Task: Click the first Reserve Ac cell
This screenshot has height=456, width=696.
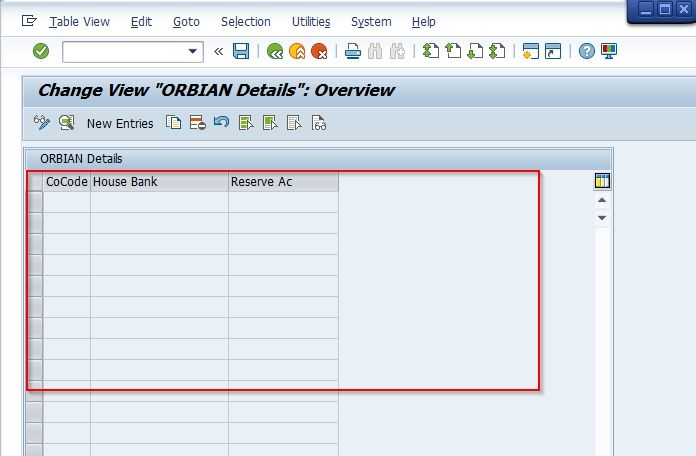Action: pos(283,202)
